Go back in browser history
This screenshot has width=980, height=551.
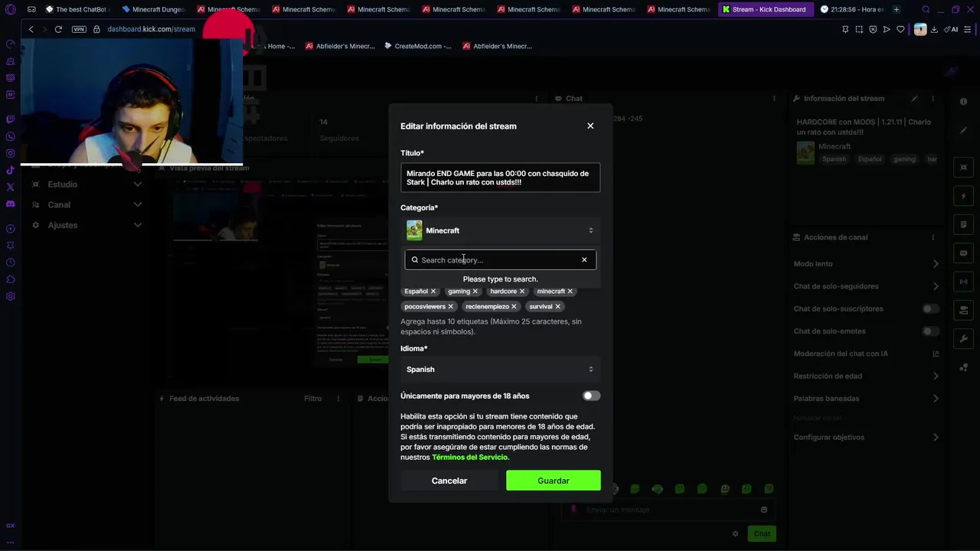tap(31, 29)
